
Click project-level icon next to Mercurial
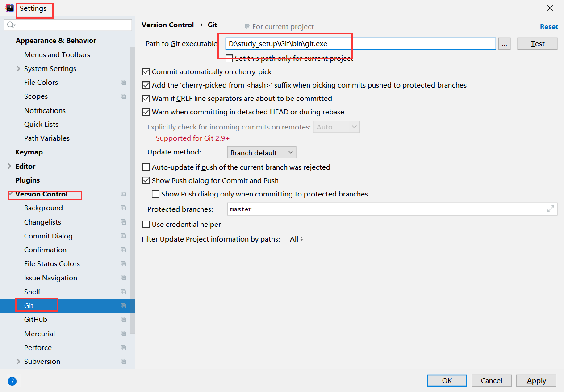124,334
